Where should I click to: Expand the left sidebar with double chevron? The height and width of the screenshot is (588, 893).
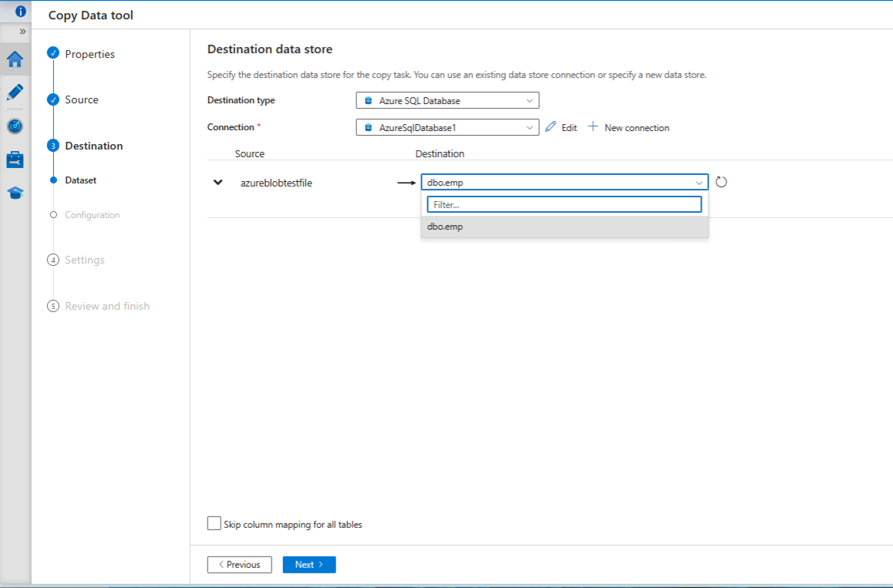point(23,32)
